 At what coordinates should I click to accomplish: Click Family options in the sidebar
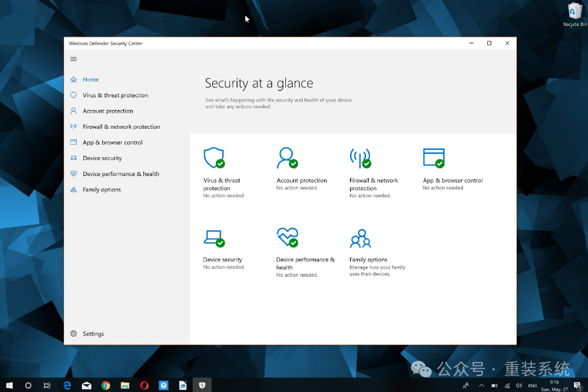(101, 190)
